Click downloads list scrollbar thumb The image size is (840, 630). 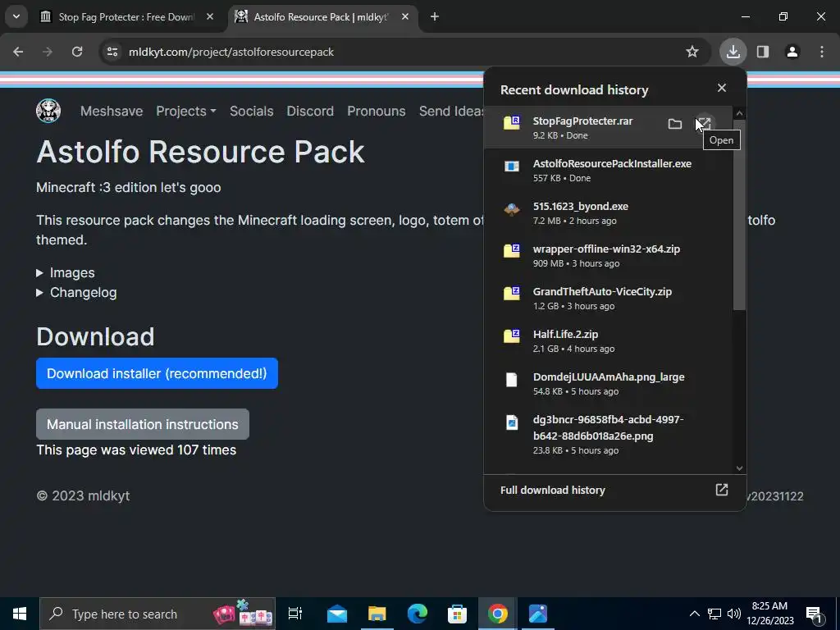point(739,214)
